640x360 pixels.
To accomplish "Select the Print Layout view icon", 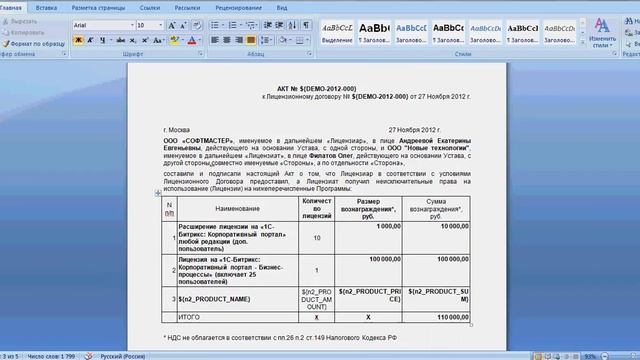I will point(538,356).
